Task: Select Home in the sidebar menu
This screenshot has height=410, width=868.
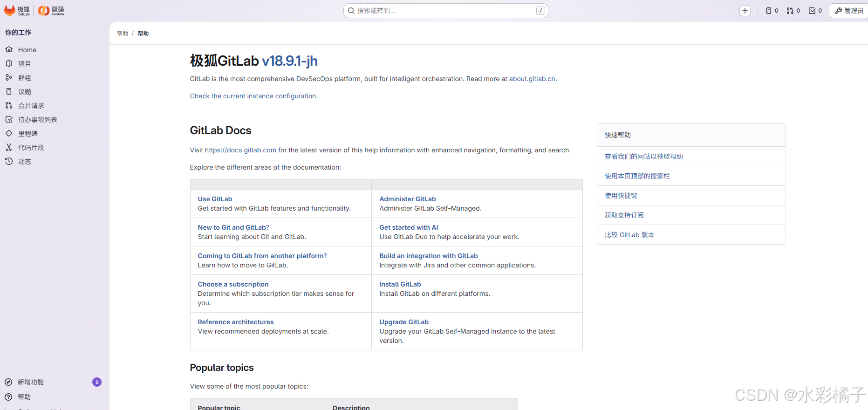Action: coord(27,50)
